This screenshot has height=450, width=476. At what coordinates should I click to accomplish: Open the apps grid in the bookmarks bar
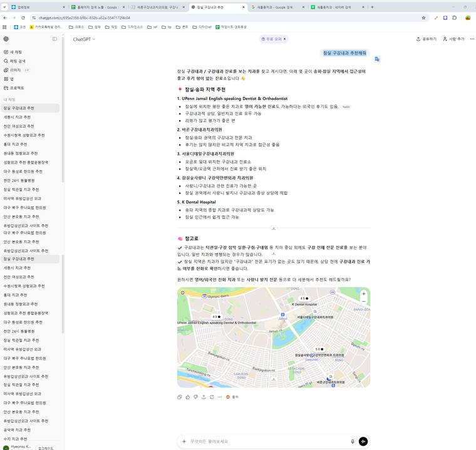point(4,27)
